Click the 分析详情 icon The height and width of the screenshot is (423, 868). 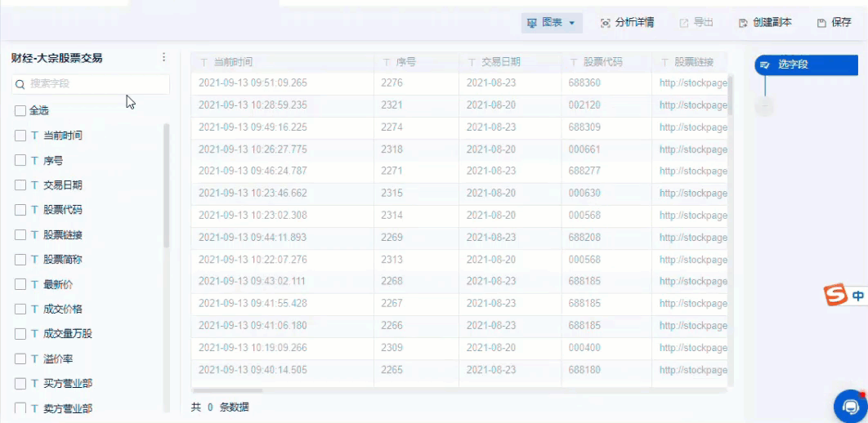pyautogui.click(x=606, y=23)
